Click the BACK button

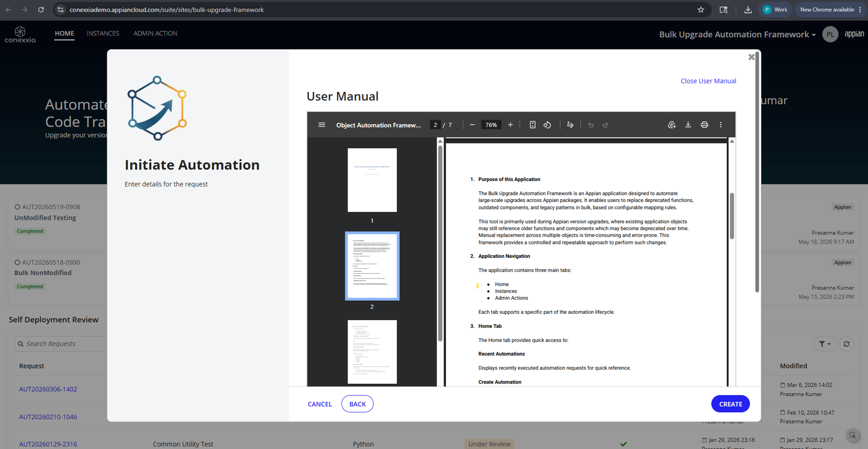coord(357,404)
